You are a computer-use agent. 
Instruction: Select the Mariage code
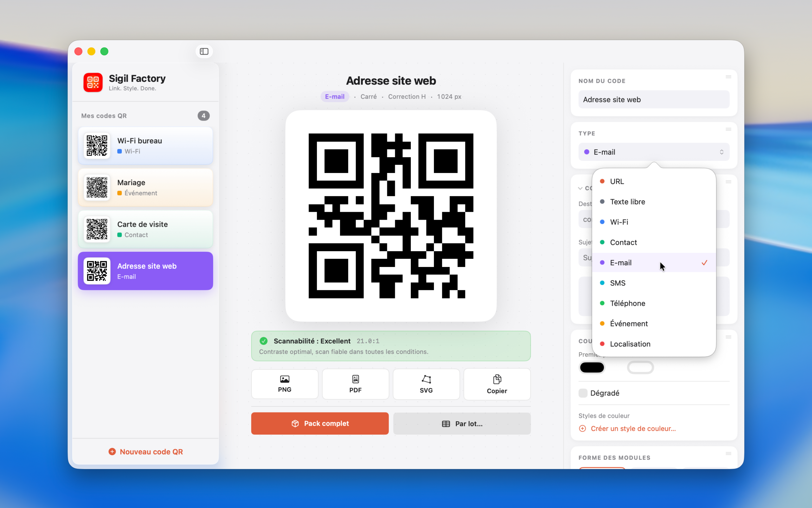point(145,187)
